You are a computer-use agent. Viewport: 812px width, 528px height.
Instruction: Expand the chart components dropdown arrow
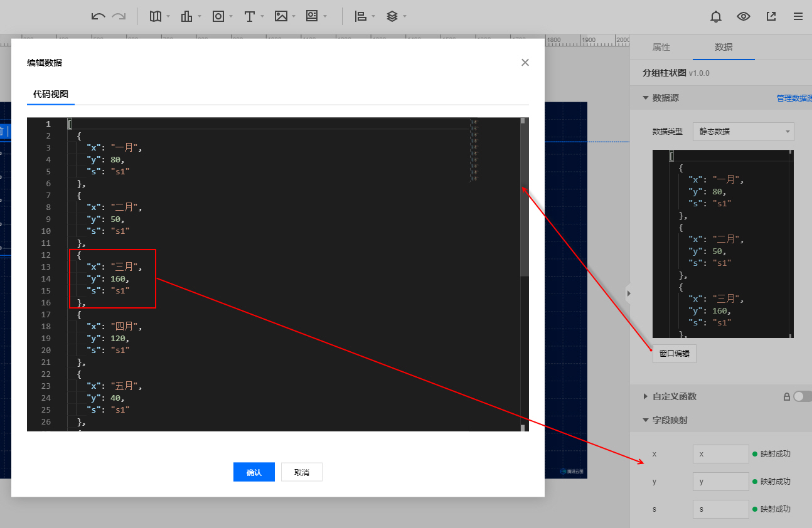coord(200,17)
